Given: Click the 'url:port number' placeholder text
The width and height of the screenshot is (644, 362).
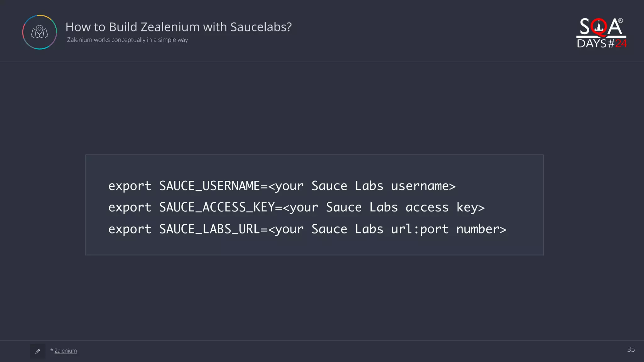Looking at the screenshot, I should [x=448, y=229].
